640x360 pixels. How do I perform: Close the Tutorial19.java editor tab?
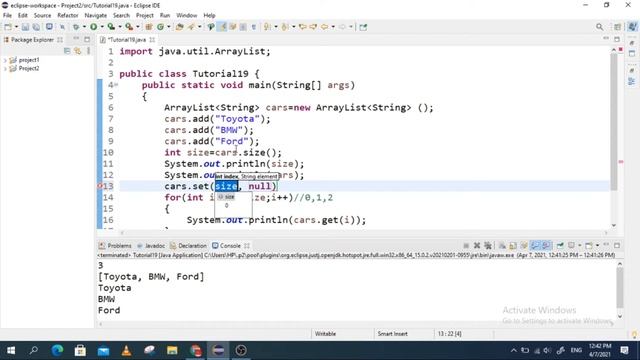(152, 40)
